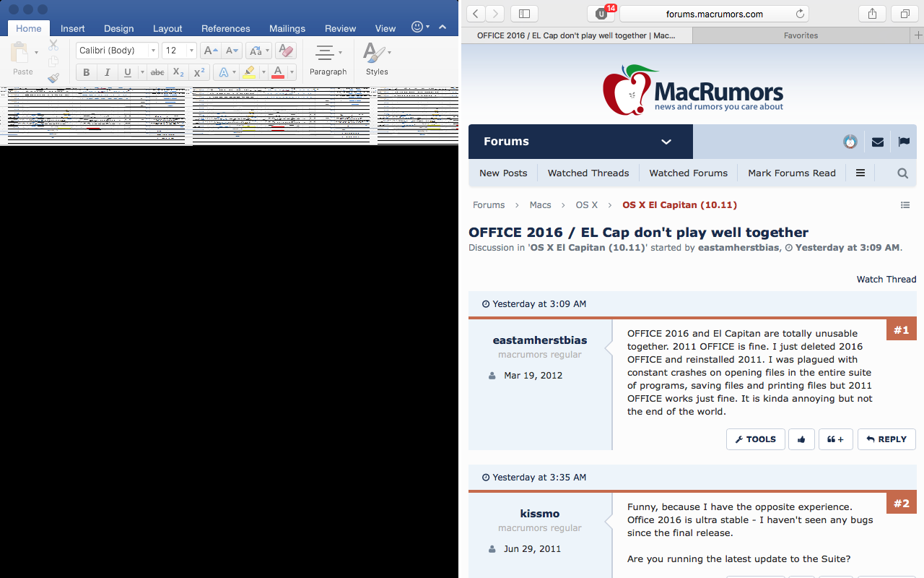Viewport: 924px width, 578px height.
Task: Click the TOOLS button on post #1
Action: point(756,439)
